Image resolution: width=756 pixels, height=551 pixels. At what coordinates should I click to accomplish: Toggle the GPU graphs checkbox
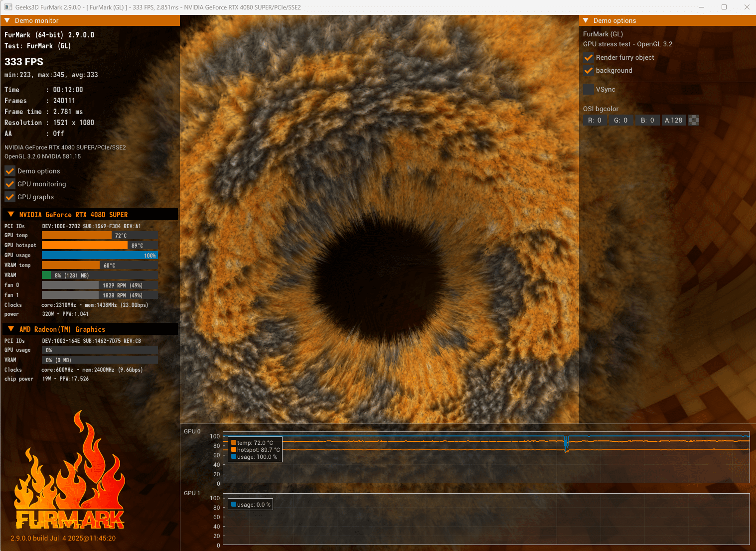pos(10,197)
